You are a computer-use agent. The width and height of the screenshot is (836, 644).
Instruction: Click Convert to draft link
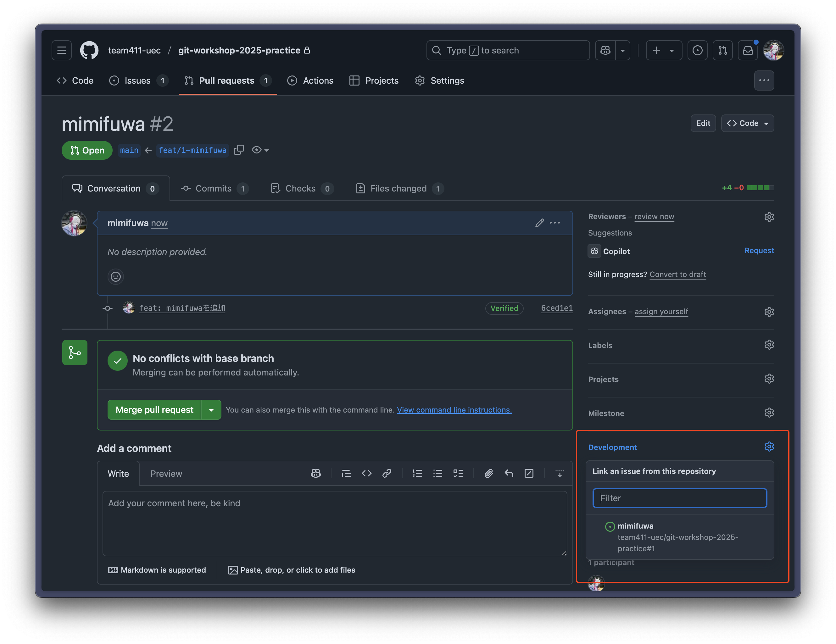click(677, 274)
